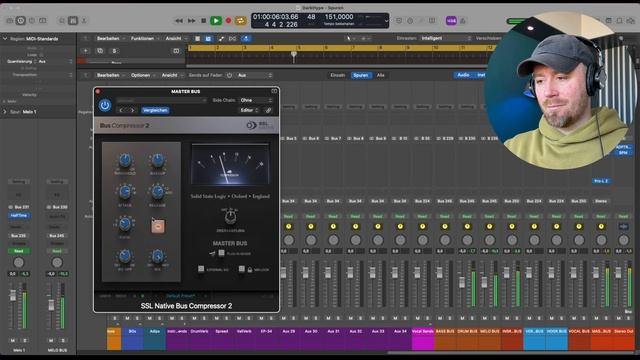This screenshot has width=640, height=360.
Task: Click the blue Catch playhead icon
Action: click(x=246, y=39)
